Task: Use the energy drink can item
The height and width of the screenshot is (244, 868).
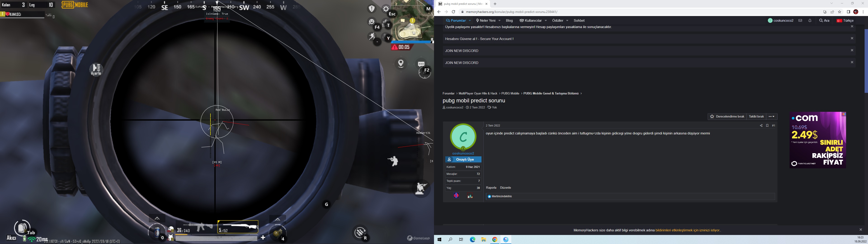Action: click(157, 232)
